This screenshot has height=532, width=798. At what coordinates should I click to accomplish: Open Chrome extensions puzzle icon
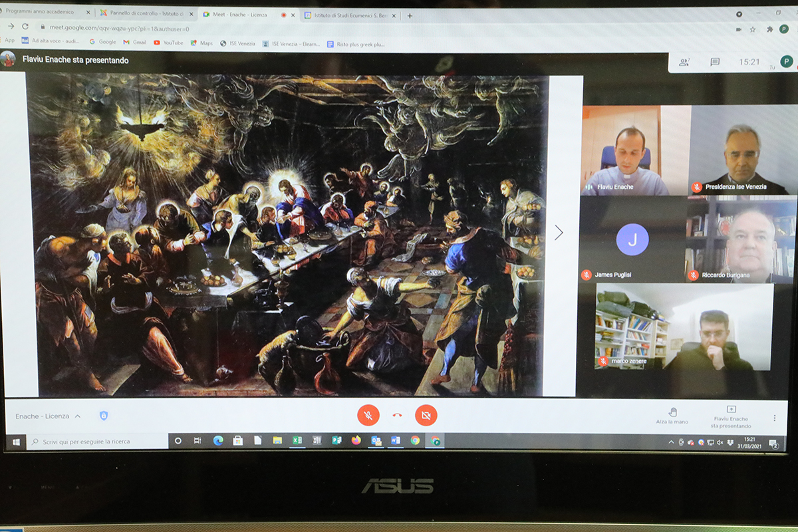tap(770, 29)
